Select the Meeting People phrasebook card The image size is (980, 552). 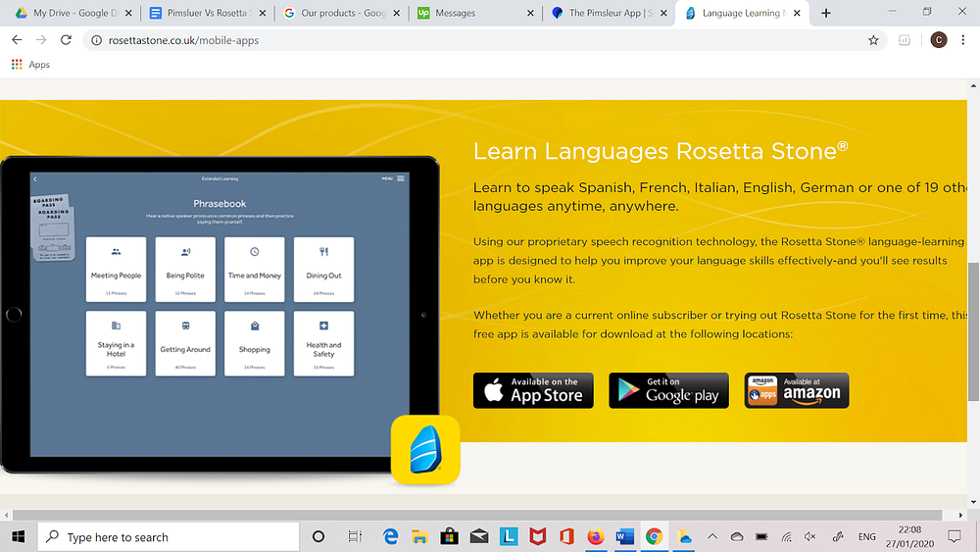click(x=116, y=270)
